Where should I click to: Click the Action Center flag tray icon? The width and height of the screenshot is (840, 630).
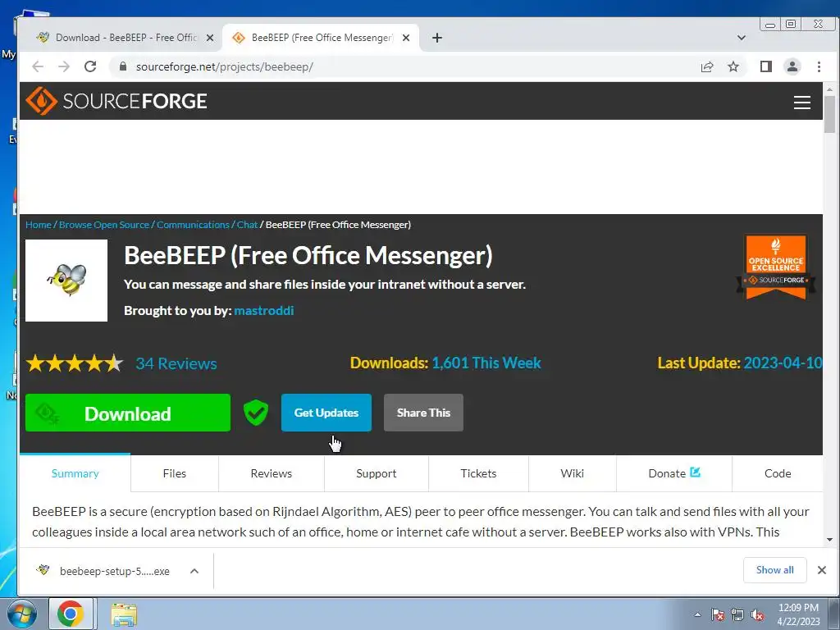[717, 615]
